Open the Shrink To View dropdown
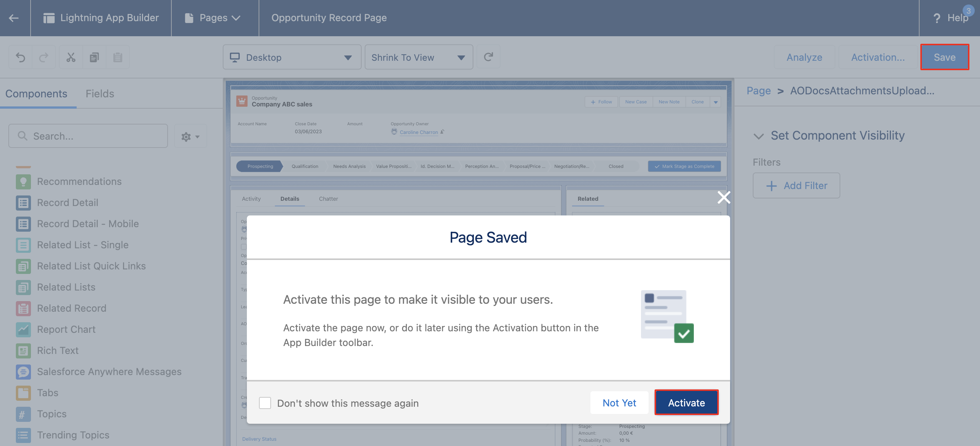The image size is (980, 446). pos(419,57)
